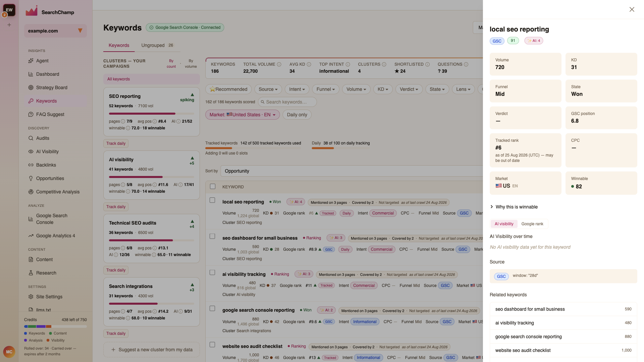Viewport: 644px width, 362px height.
Task: Click the SearchChamp crown logo
Action: (x=32, y=11)
